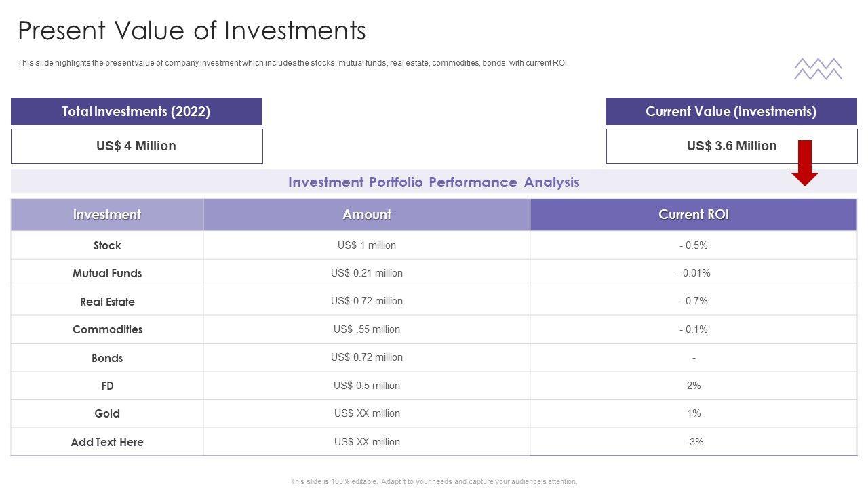Select the Current ROI column header
The image size is (868, 488).
[x=694, y=215]
